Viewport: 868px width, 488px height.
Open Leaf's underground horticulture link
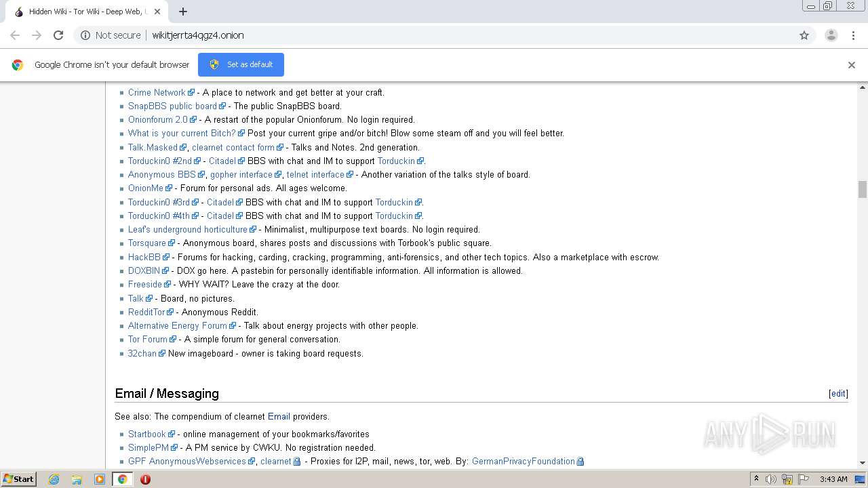188,229
